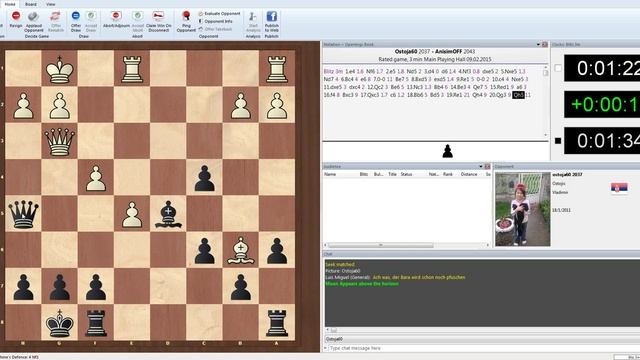Click the black queen on the board
The height and width of the screenshot is (360, 640).
coord(23,213)
